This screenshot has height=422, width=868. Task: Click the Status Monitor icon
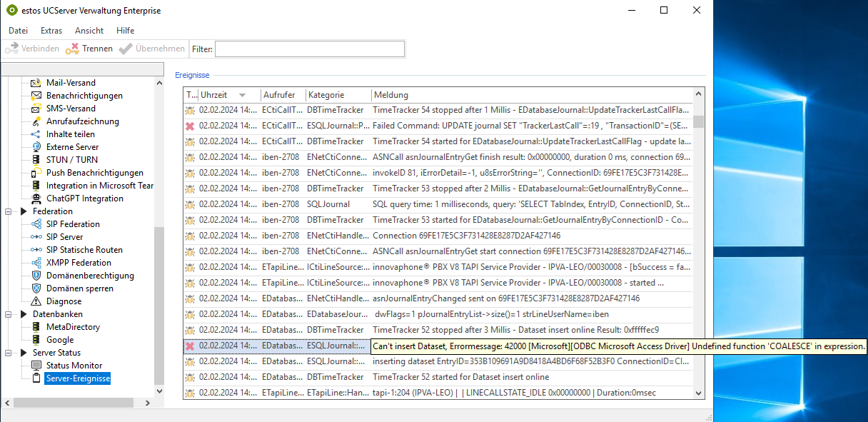click(x=36, y=366)
